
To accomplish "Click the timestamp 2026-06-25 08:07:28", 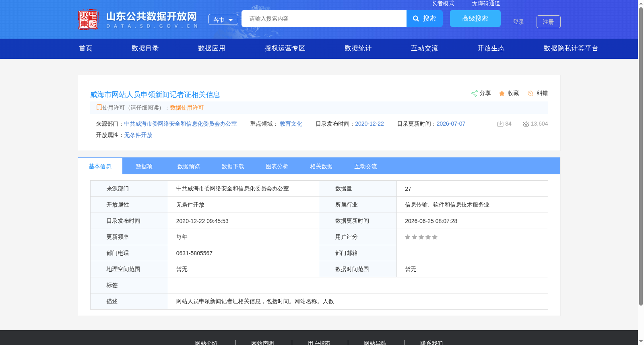I will pyautogui.click(x=431, y=221).
